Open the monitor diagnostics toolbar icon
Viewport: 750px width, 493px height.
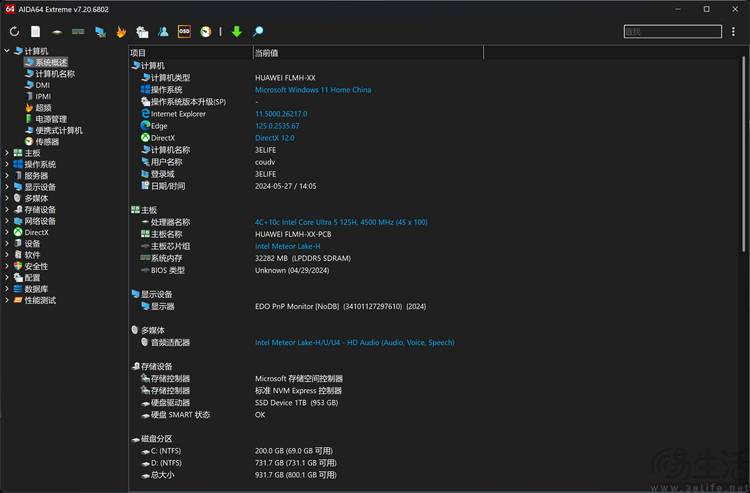click(142, 32)
